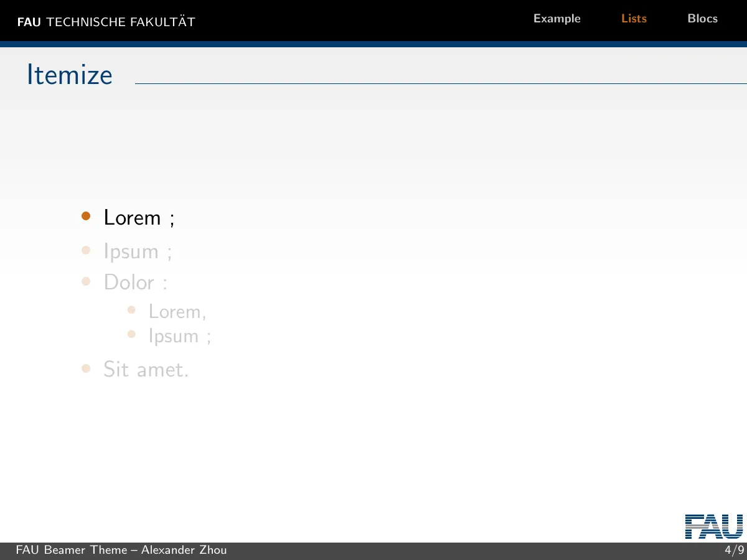747x560 pixels.
Task: Go to the Lists section
Action: pos(634,19)
